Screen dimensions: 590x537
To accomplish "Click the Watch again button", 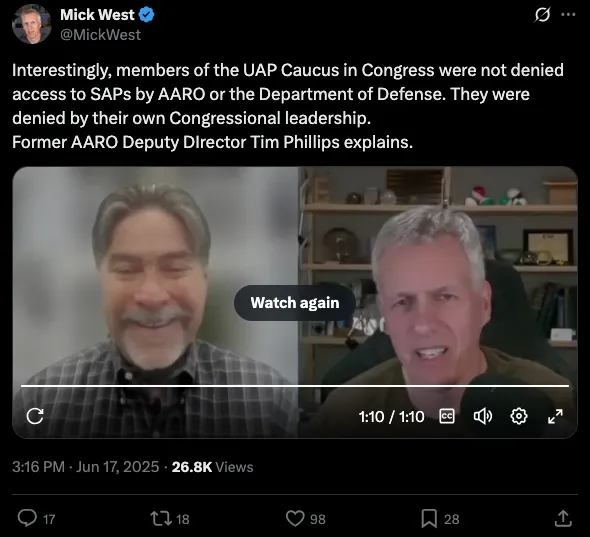I will point(295,303).
